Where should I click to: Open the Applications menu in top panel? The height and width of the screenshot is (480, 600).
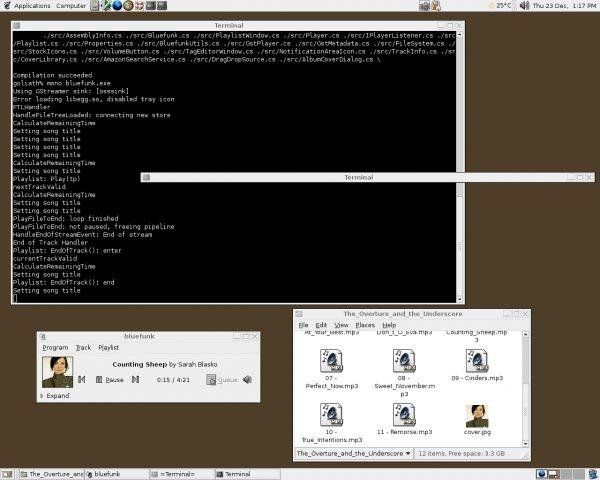33,6
